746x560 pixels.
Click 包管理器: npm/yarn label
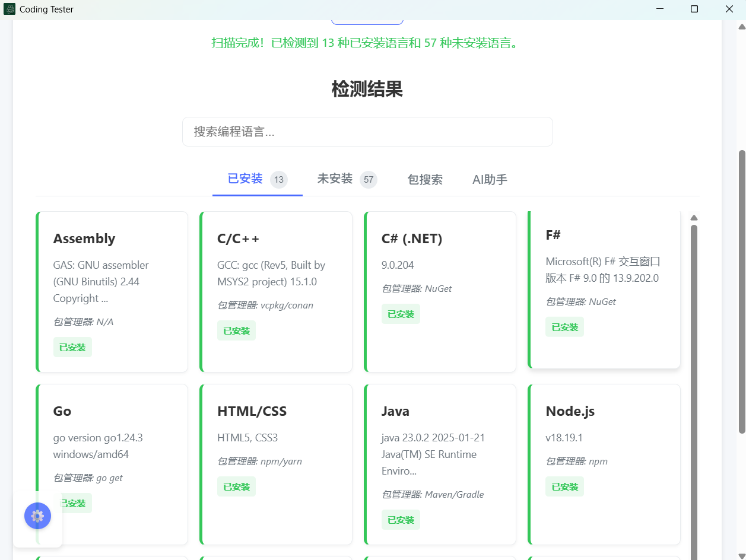point(259,461)
